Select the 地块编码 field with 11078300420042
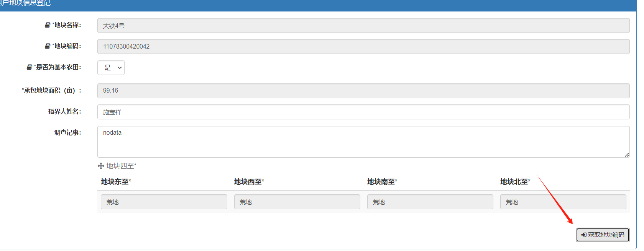644x251 pixels. coord(363,47)
